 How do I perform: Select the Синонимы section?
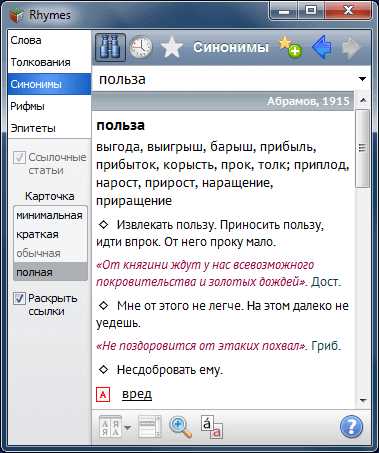coord(49,84)
